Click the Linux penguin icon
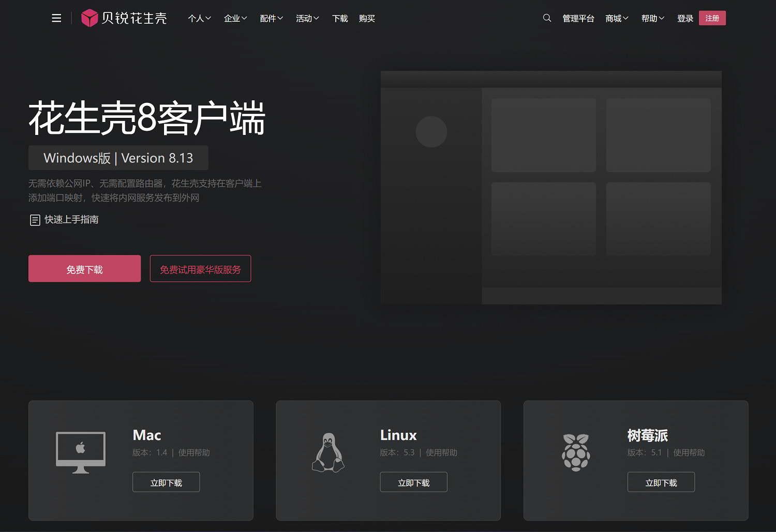The width and height of the screenshot is (776, 532). pos(328,452)
